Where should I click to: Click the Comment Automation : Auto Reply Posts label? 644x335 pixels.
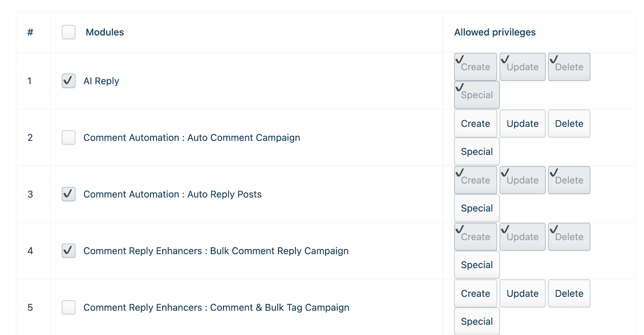172,194
